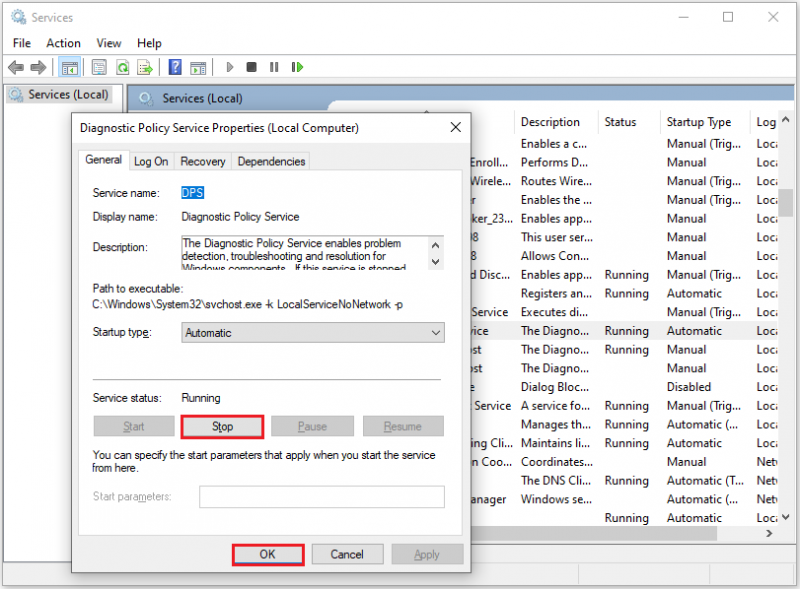Sort the list by Startup Type column
This screenshot has width=800, height=589.
pyautogui.click(x=698, y=122)
